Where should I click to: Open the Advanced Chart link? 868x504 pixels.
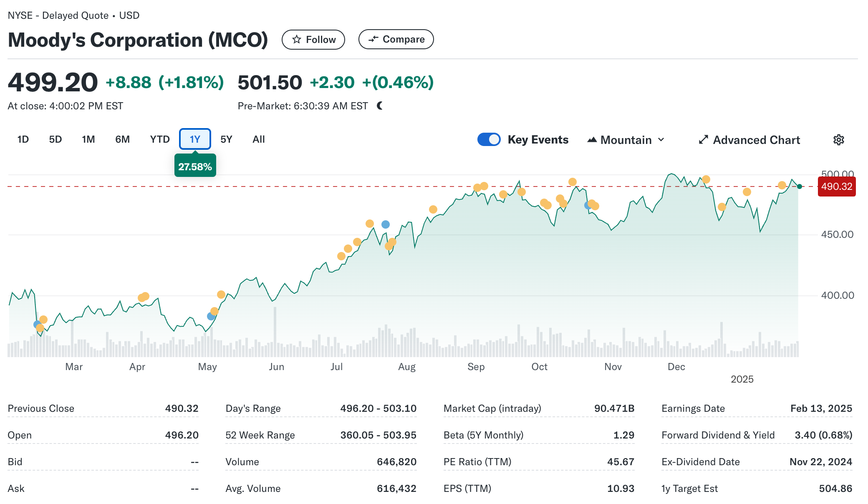[756, 140]
